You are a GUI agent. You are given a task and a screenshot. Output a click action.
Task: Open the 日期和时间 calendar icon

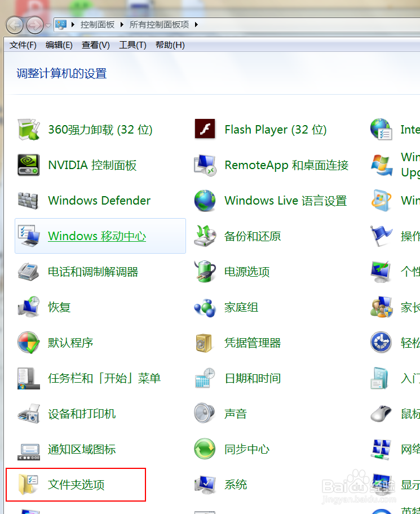tap(205, 378)
